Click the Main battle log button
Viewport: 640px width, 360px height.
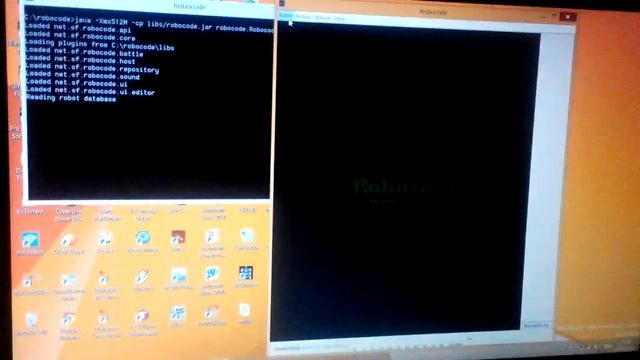pyautogui.click(x=536, y=325)
